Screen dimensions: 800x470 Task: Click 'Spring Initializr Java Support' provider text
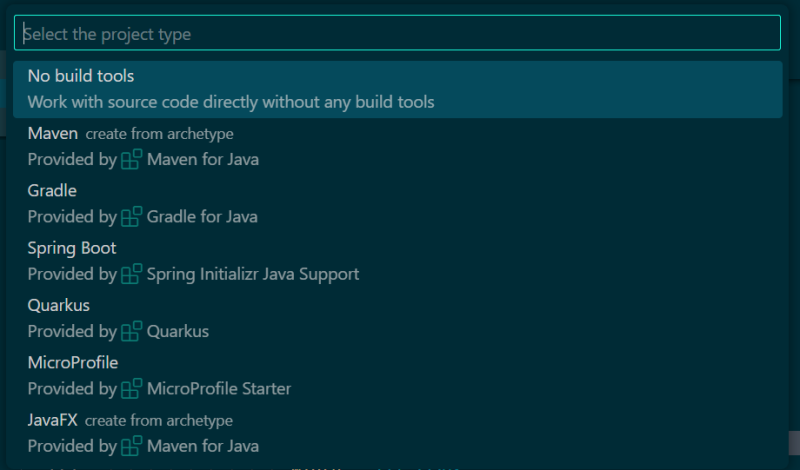tap(253, 274)
